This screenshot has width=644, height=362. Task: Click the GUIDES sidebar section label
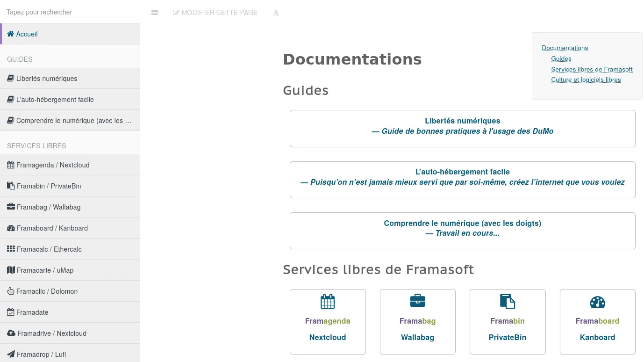(x=20, y=59)
